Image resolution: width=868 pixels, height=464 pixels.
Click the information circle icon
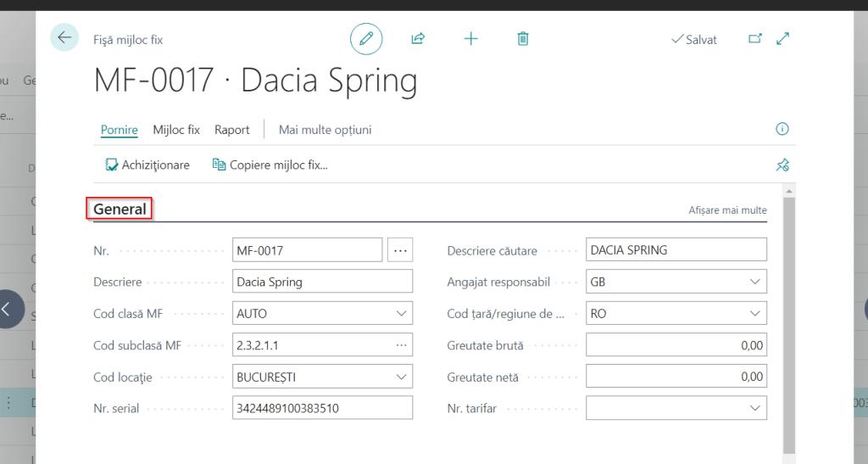point(782,130)
